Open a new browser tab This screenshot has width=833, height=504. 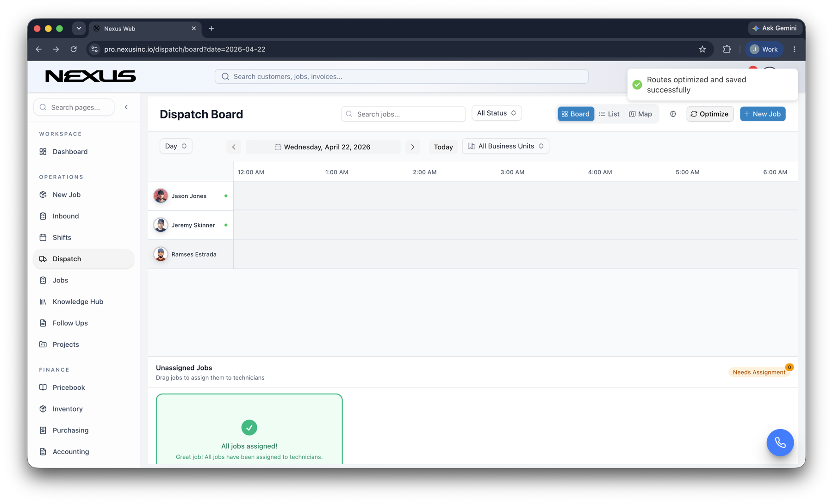pos(211,28)
